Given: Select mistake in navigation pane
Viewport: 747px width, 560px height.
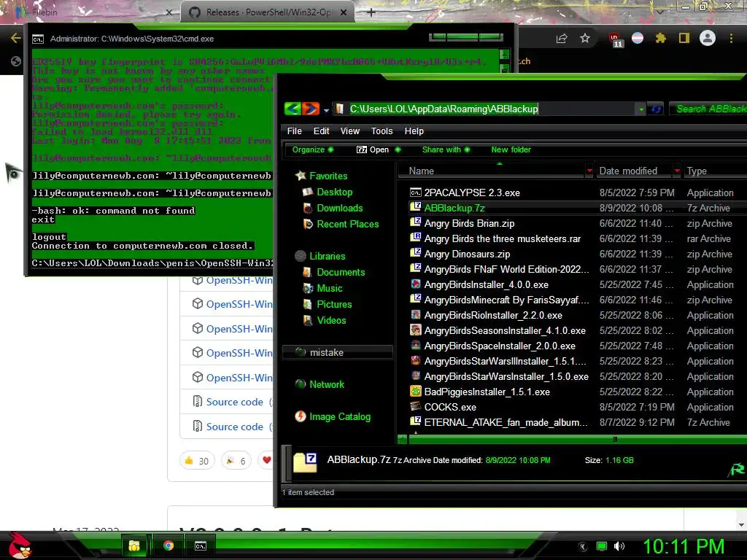Looking at the screenshot, I should [338, 352].
